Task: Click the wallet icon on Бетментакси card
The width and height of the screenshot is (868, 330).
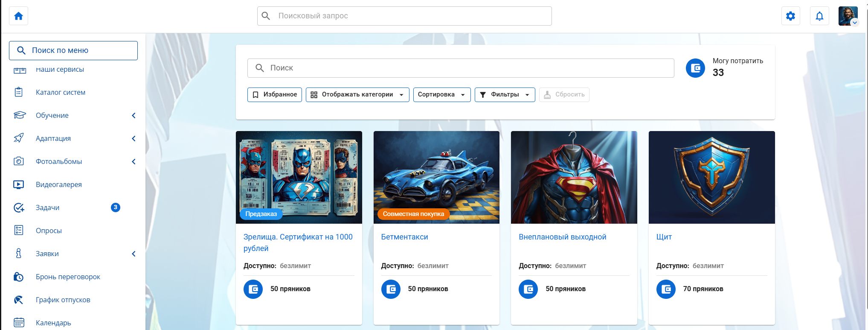Action: coord(391,289)
